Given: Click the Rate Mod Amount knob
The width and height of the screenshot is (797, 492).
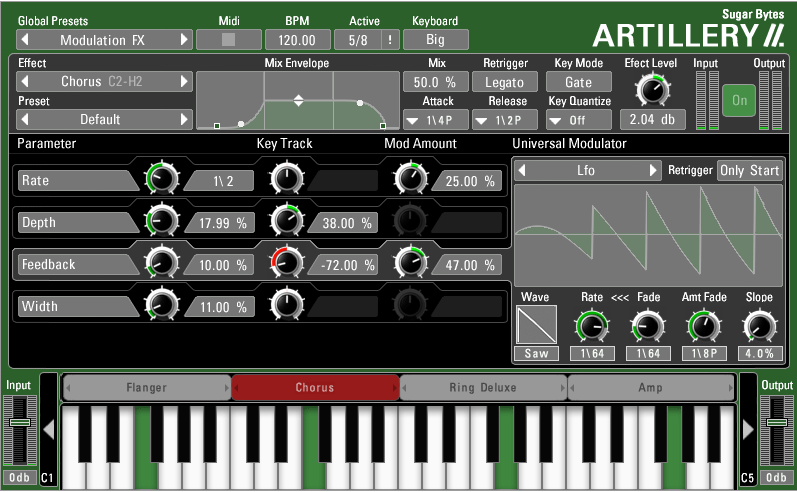Looking at the screenshot, I should pos(410,178).
